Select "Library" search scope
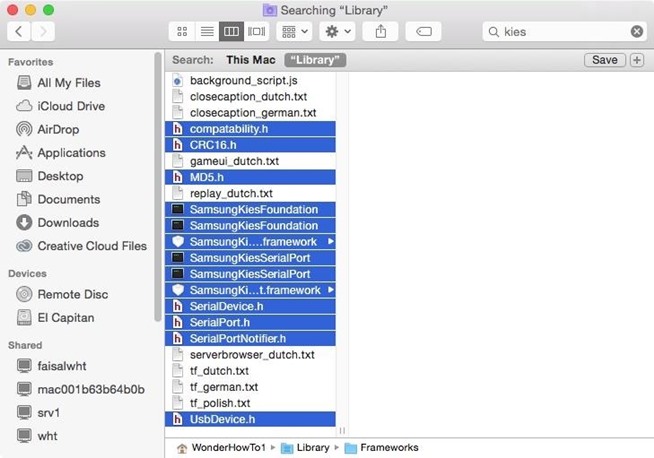This screenshot has height=458, width=654. tap(315, 60)
